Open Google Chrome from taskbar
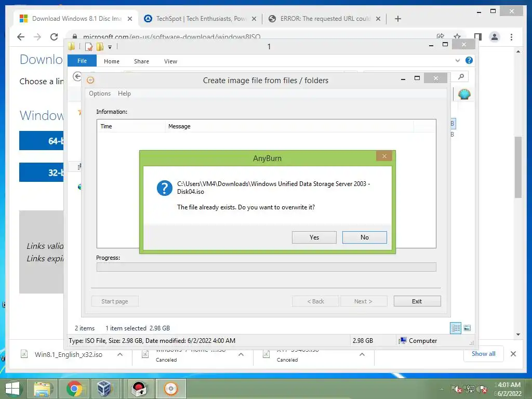Viewport: 532px width, 399px height. tap(74, 389)
